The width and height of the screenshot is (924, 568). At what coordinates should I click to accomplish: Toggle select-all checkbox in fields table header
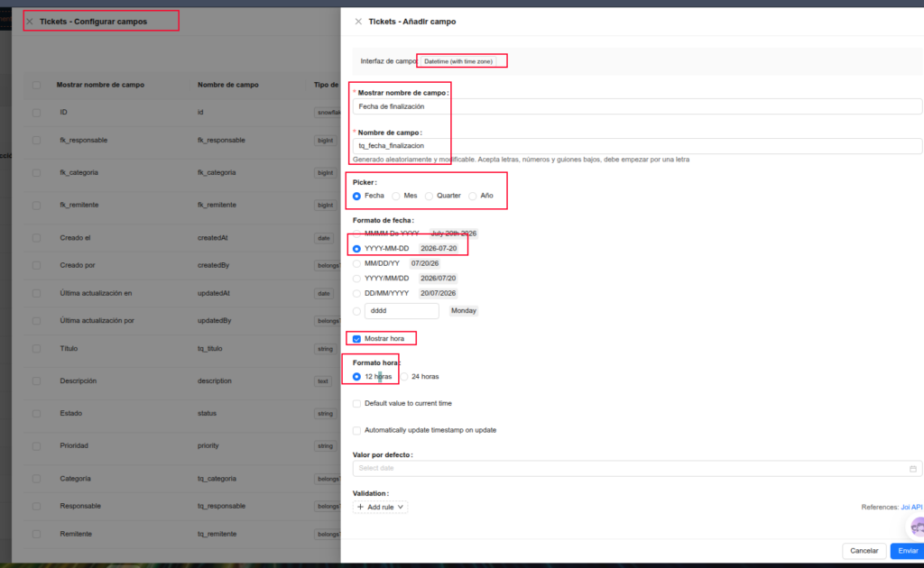click(36, 85)
